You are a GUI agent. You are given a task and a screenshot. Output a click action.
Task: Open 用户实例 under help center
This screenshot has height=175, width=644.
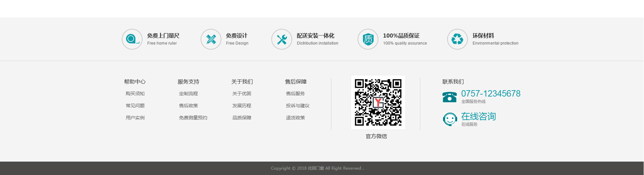coord(135,118)
